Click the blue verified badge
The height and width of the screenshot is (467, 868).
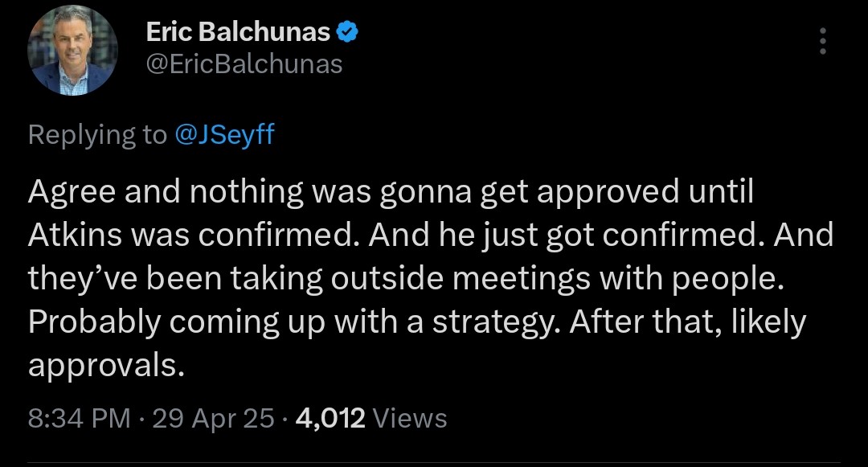346,32
